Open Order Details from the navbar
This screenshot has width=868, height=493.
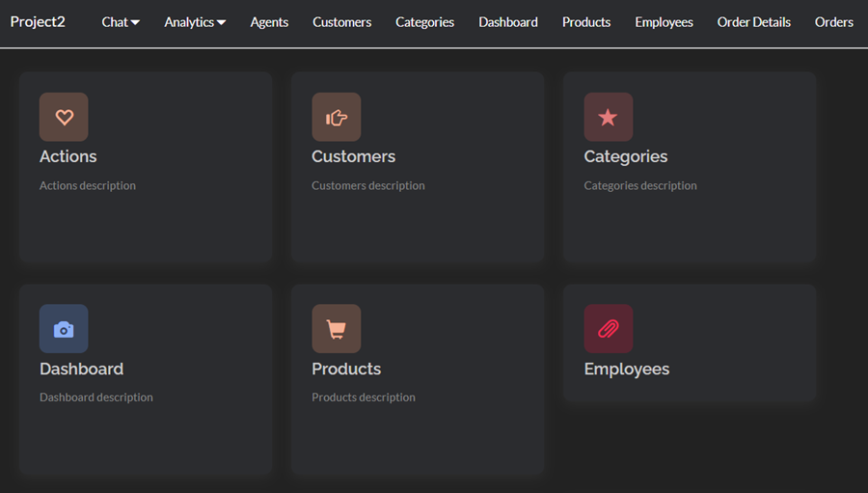(753, 22)
